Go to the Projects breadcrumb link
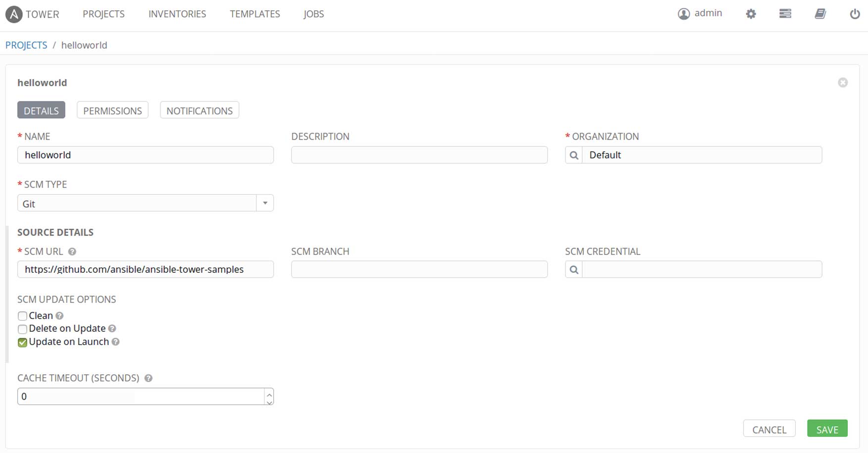Viewport: 868px width, 453px height. click(26, 45)
